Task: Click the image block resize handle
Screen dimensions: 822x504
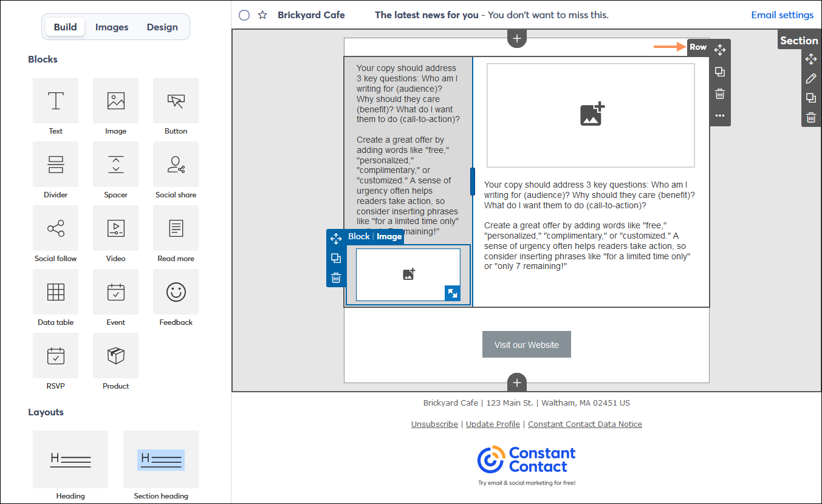Action: [x=452, y=293]
